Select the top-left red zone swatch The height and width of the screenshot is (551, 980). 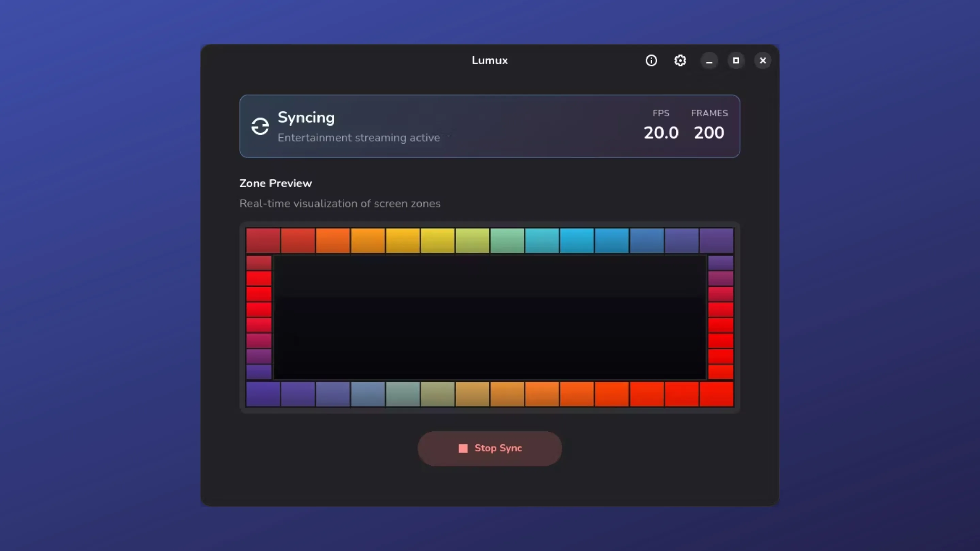click(262, 240)
